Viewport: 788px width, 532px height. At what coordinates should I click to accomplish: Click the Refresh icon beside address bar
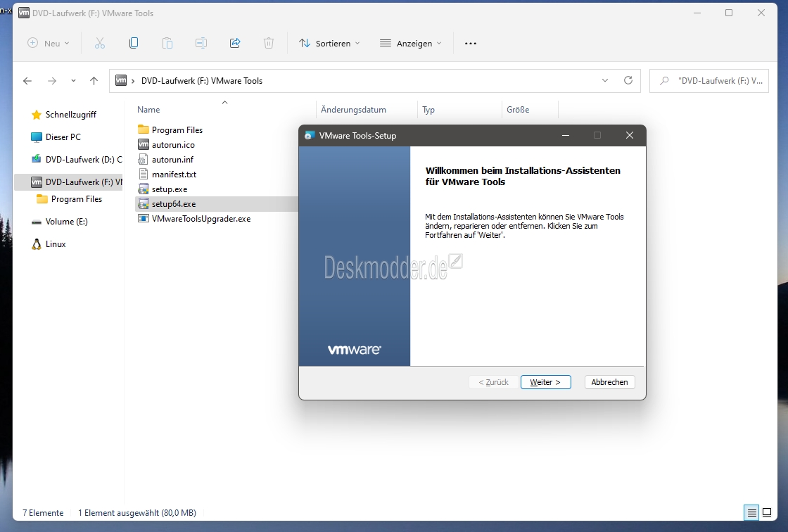[628, 81]
